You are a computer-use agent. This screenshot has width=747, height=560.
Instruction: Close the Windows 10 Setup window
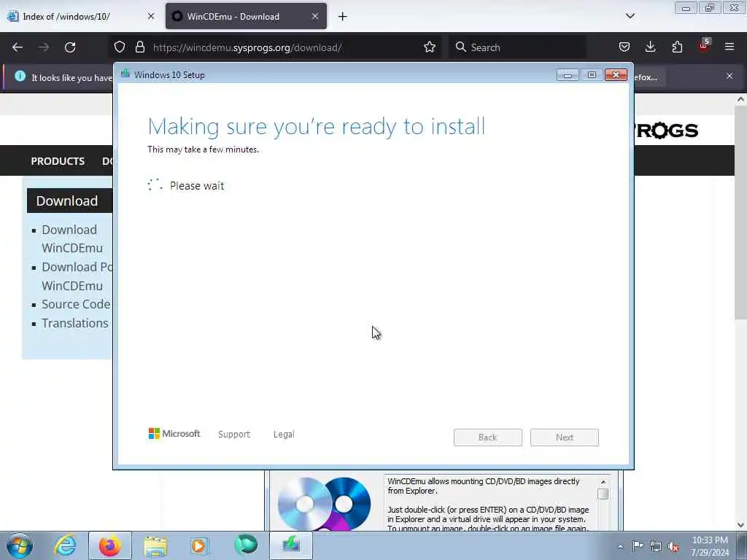point(616,75)
